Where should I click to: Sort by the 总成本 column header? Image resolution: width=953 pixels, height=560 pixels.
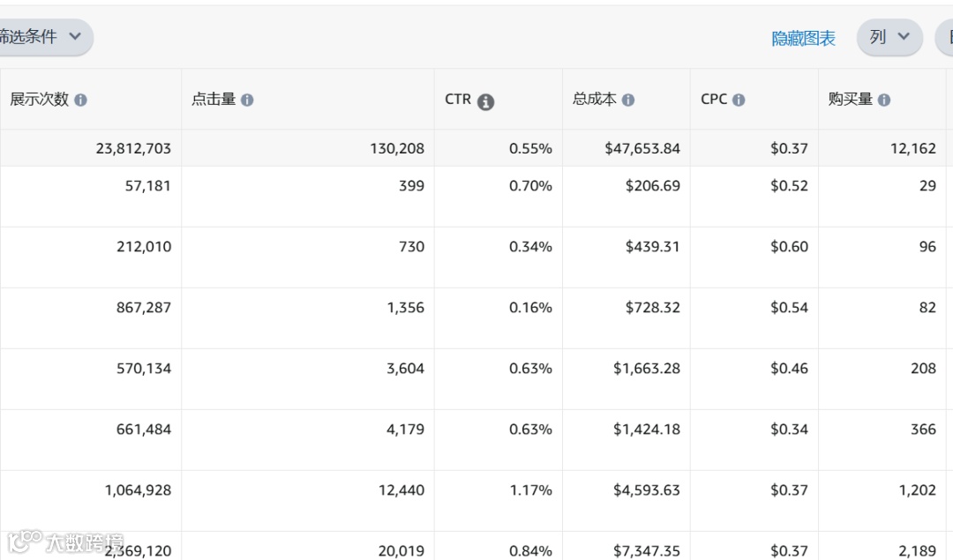click(594, 100)
